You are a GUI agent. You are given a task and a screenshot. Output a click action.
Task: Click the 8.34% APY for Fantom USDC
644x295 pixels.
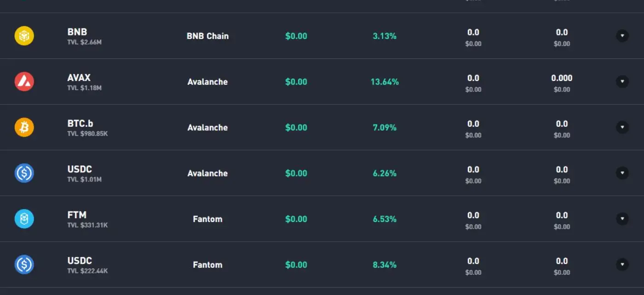pyautogui.click(x=385, y=265)
